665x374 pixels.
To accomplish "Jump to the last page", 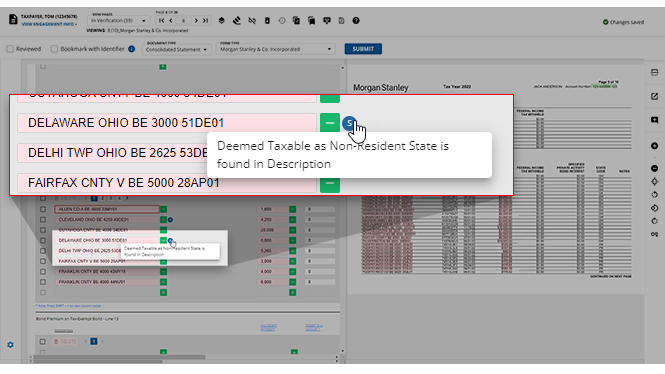I will [x=206, y=20].
